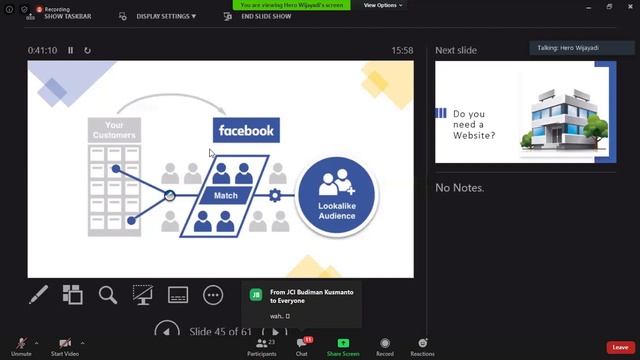Click the green viewing screen banner
The width and height of the screenshot is (640, 360).
(291, 5)
